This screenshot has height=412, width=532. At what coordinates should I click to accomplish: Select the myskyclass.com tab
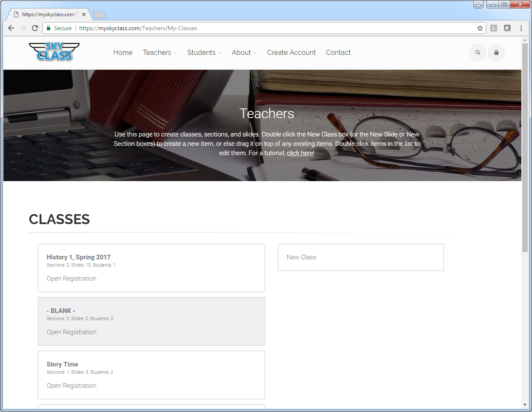(x=49, y=14)
